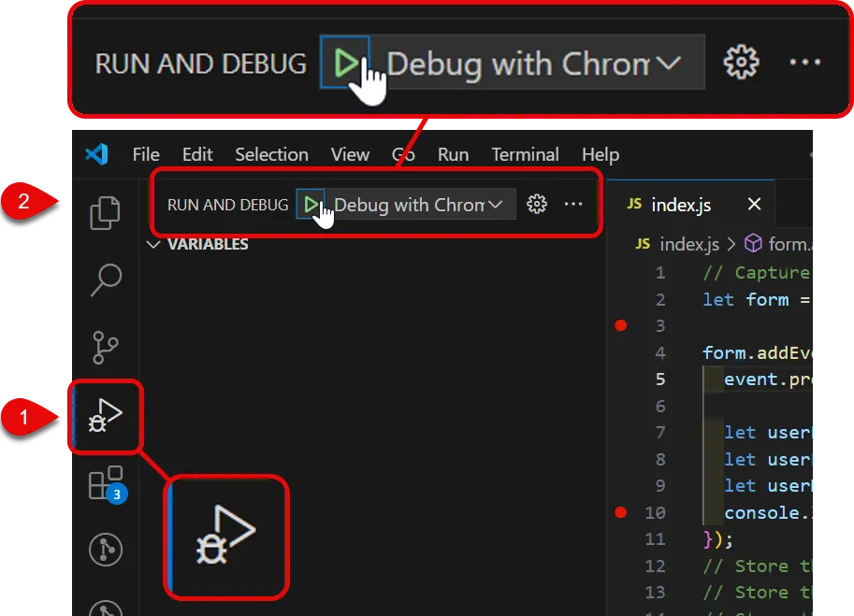Open the Explorer view from the activity bar
This screenshot has height=616, width=854.
[104, 213]
